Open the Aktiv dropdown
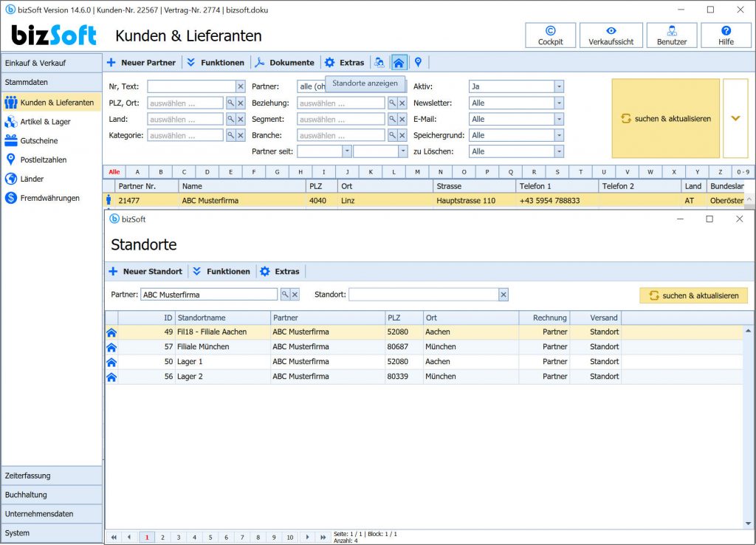Image resolution: width=756 pixels, height=545 pixels. [559, 86]
